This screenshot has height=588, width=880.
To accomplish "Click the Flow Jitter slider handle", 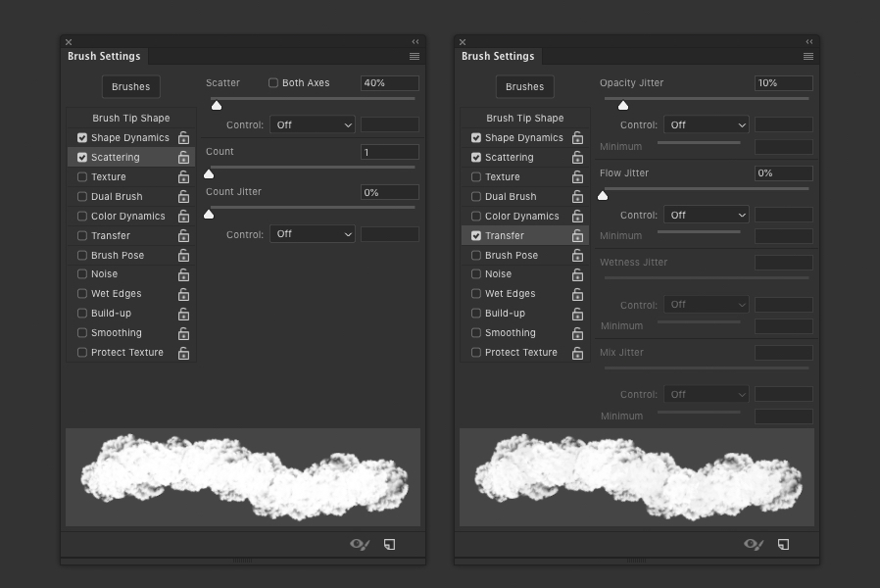I will (x=603, y=196).
